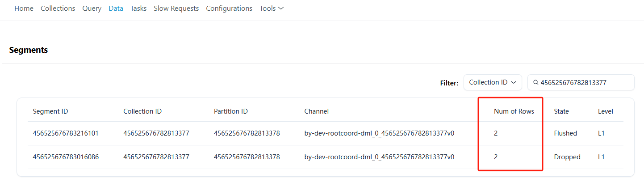Screen dimensions: 644x187
Task: Select the Data nav item
Action: click(116, 8)
